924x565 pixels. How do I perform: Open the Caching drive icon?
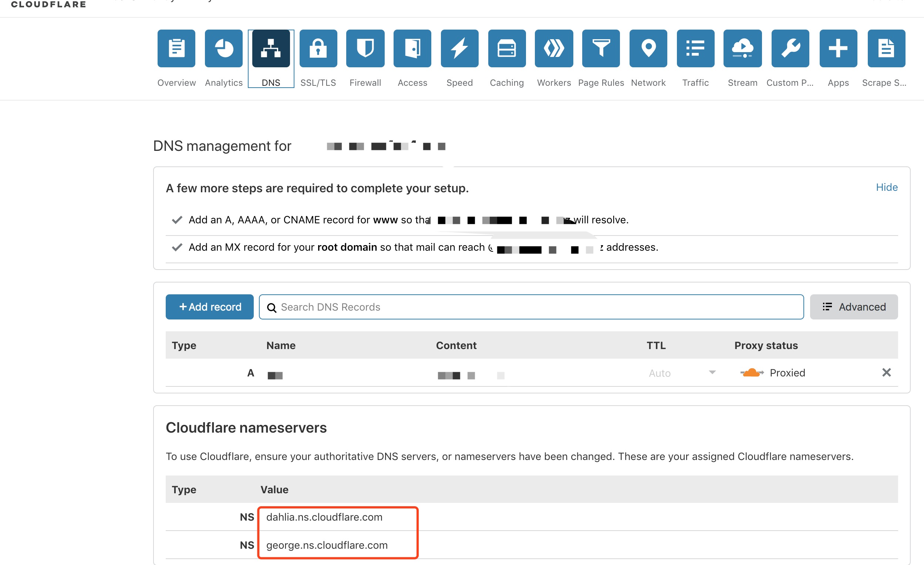(507, 48)
